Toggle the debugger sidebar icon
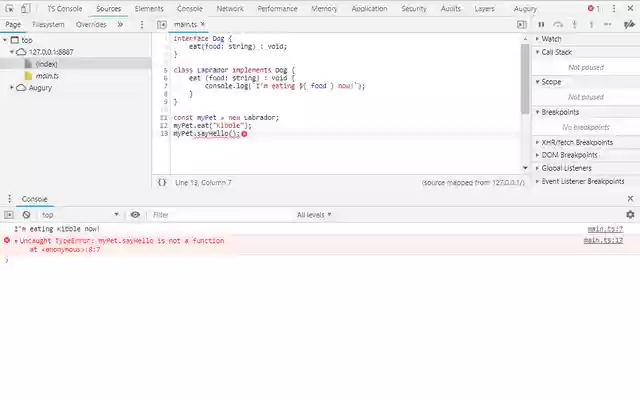The height and width of the screenshot is (400, 640). 522,24
